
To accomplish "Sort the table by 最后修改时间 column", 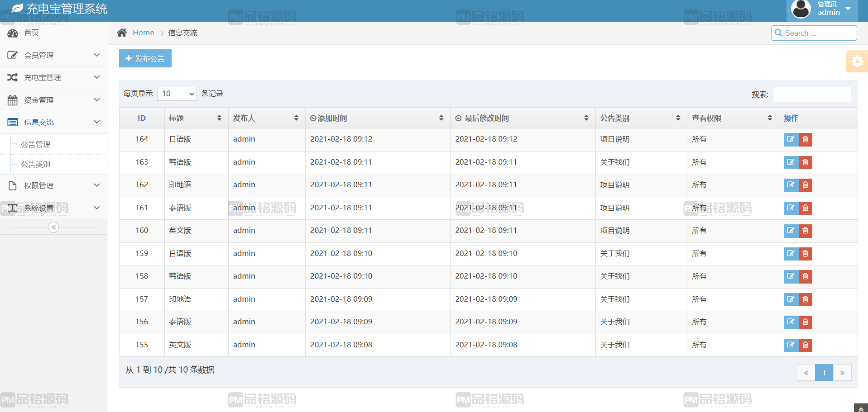I will (x=523, y=118).
